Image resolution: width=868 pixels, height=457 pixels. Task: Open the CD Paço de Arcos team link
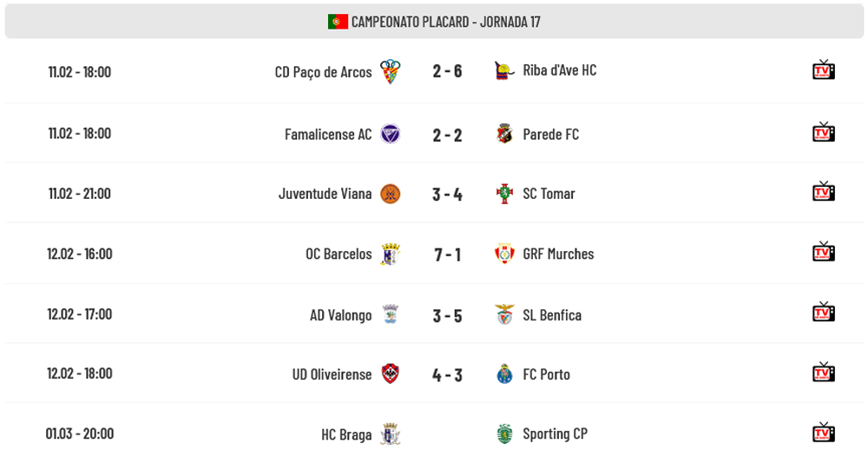(x=323, y=72)
